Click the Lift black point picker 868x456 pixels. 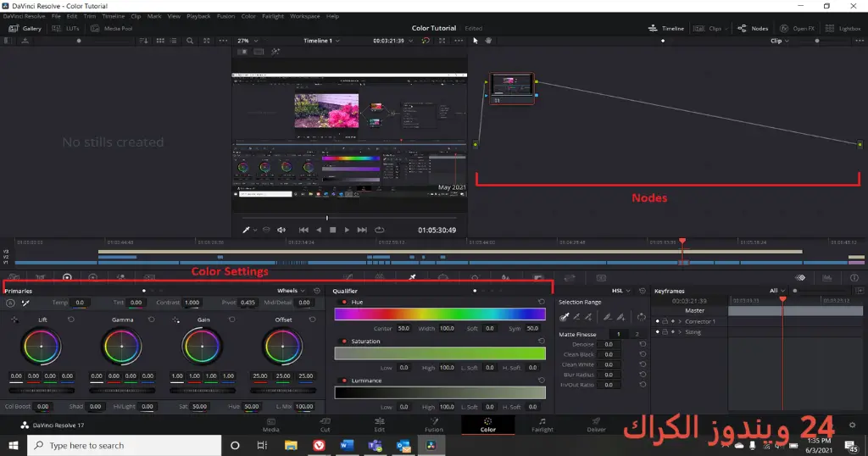coord(14,320)
